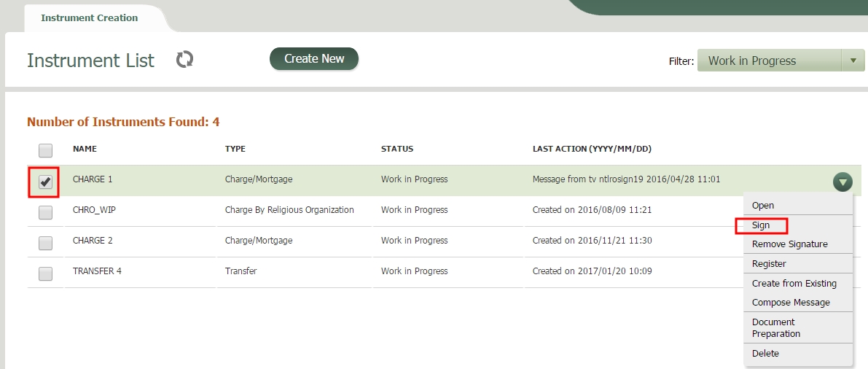Pick Create from Existing menu option

click(794, 283)
